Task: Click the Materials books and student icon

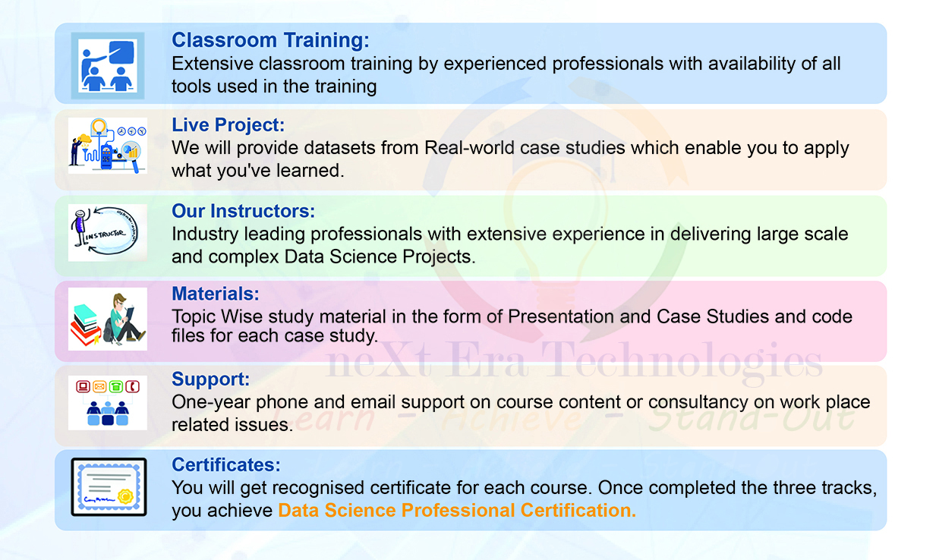Action: click(x=107, y=319)
